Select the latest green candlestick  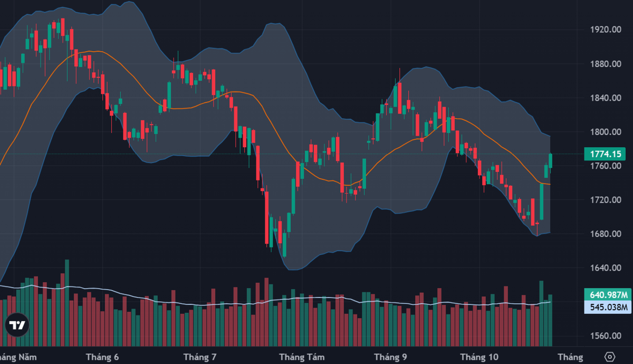pos(551,160)
